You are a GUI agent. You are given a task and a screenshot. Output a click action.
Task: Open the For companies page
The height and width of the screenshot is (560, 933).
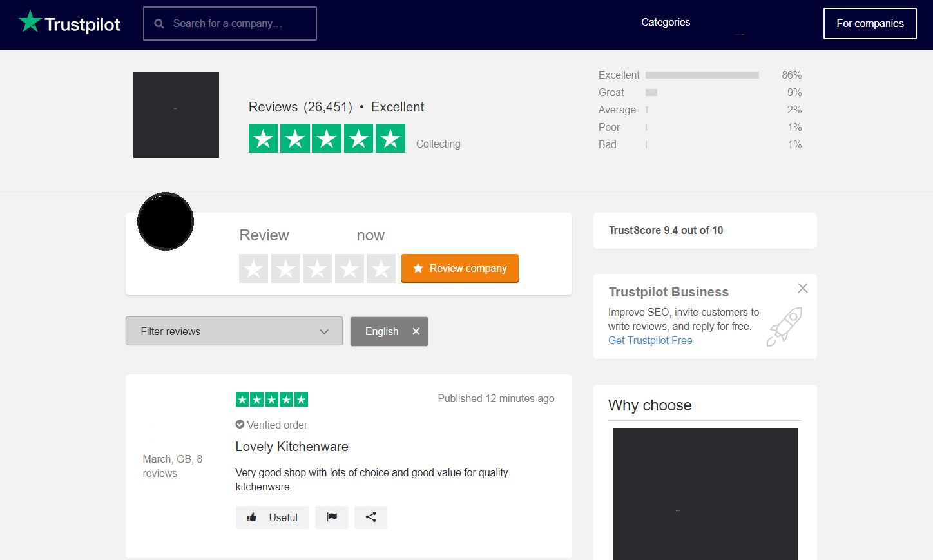pos(870,24)
